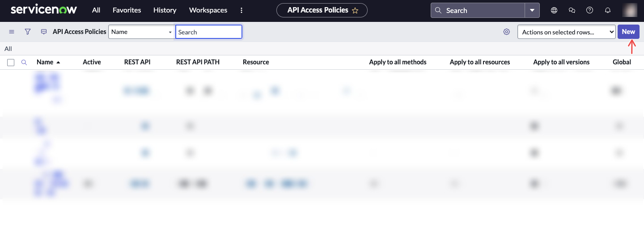Click the All breadcrumb link
This screenshot has width=644, height=248.
tap(8, 49)
